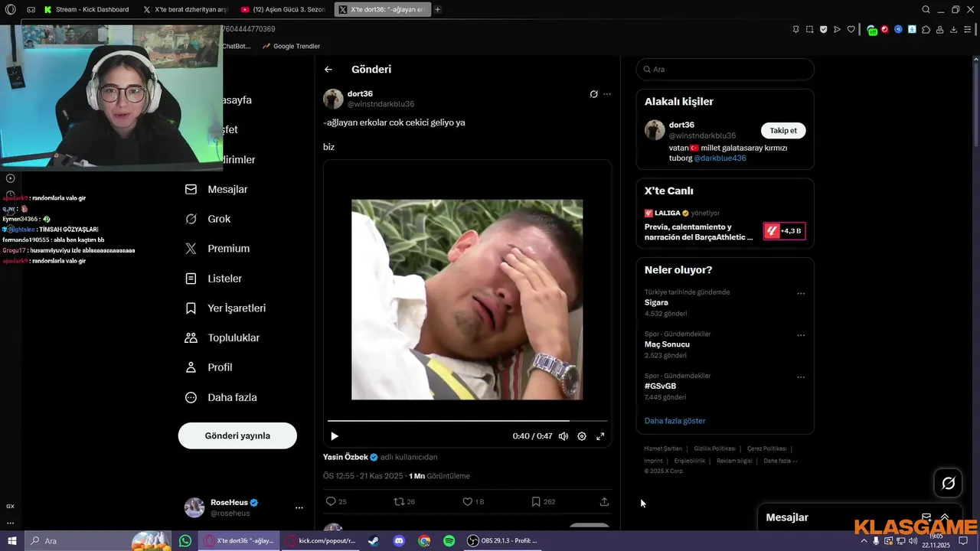Open Spotify from the taskbar

[449, 540]
